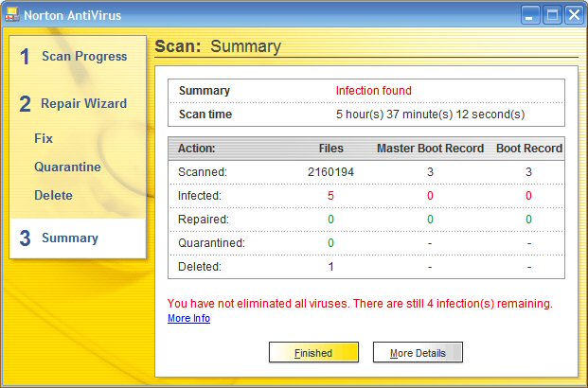588x388 pixels.
Task: Click the infected Boot Record count 0
Action: [x=528, y=196]
